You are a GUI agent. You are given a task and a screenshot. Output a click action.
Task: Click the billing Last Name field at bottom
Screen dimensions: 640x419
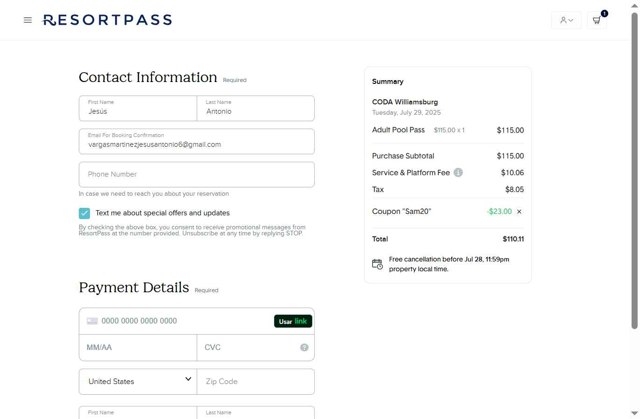click(x=256, y=412)
